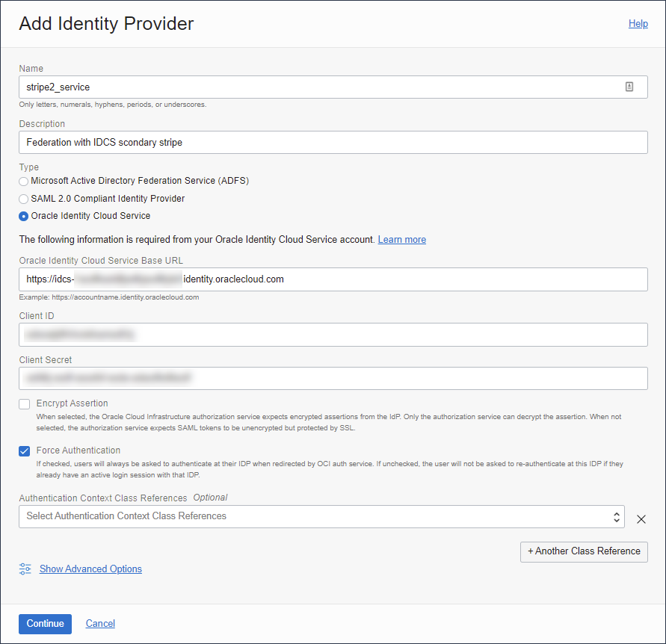Add Another Class Reference
The width and height of the screenshot is (666, 644).
[x=584, y=551]
